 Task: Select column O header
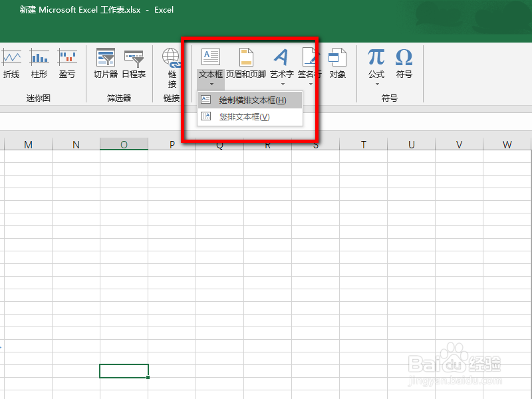124,144
